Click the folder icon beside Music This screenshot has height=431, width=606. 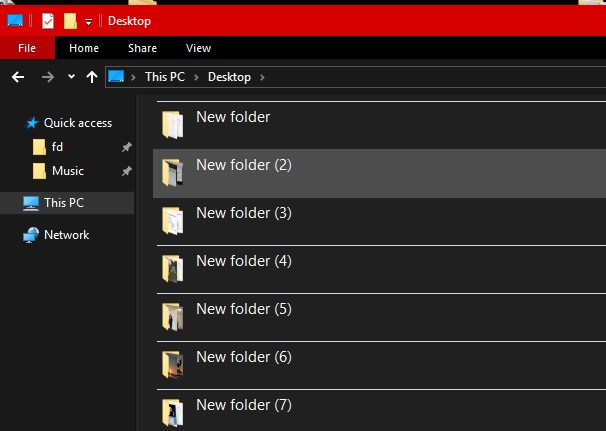point(39,171)
